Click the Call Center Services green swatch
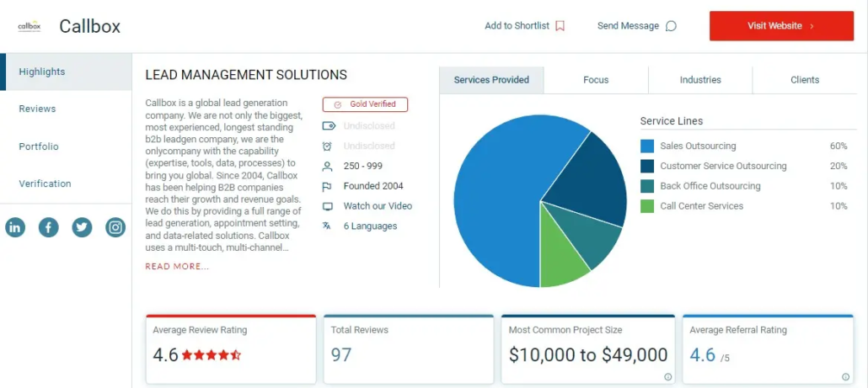868x388 pixels. pyautogui.click(x=647, y=206)
